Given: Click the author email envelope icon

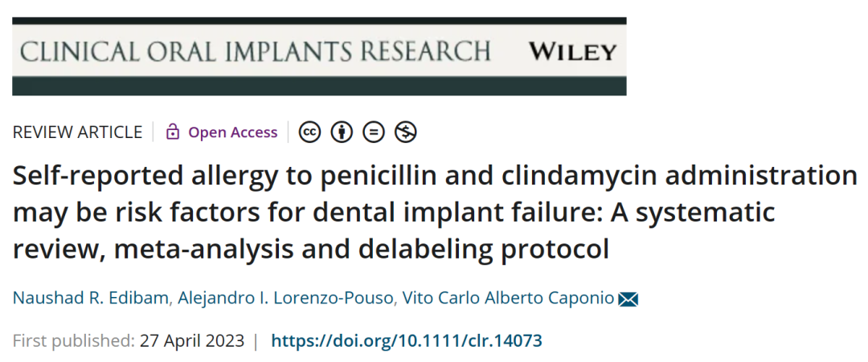Looking at the screenshot, I should click(628, 299).
